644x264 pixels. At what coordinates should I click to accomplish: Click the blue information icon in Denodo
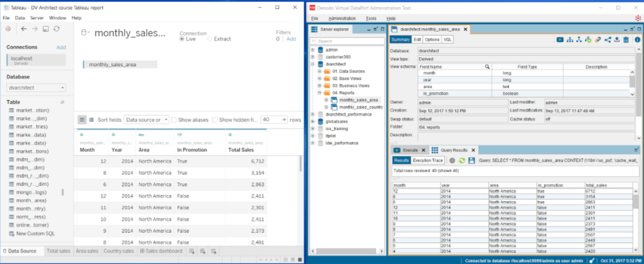[637, 39]
